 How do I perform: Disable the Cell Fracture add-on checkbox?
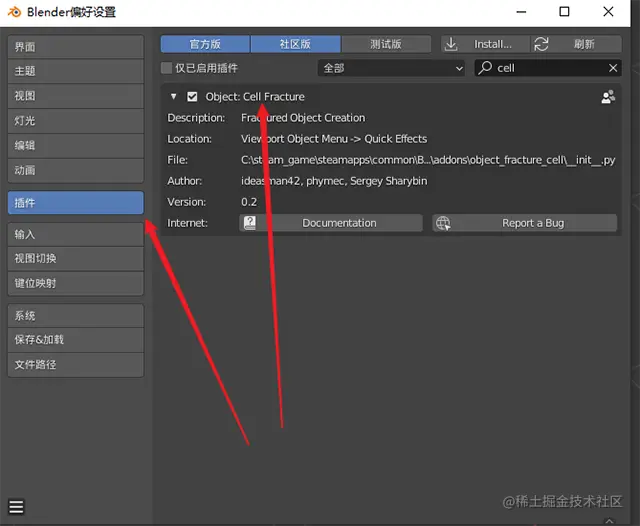[192, 97]
